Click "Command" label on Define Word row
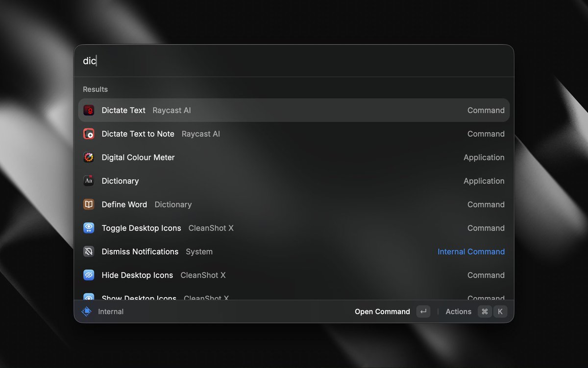The height and width of the screenshot is (368, 588). click(486, 205)
